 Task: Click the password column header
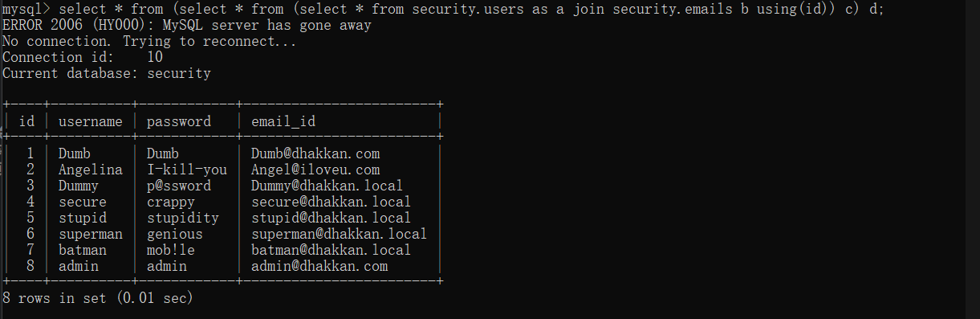[x=179, y=122]
